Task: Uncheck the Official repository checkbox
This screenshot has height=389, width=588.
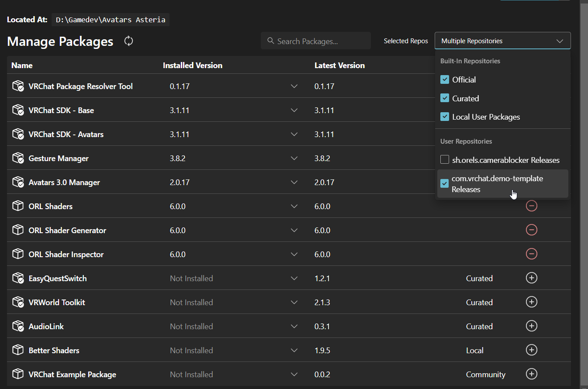Action: coord(445,79)
